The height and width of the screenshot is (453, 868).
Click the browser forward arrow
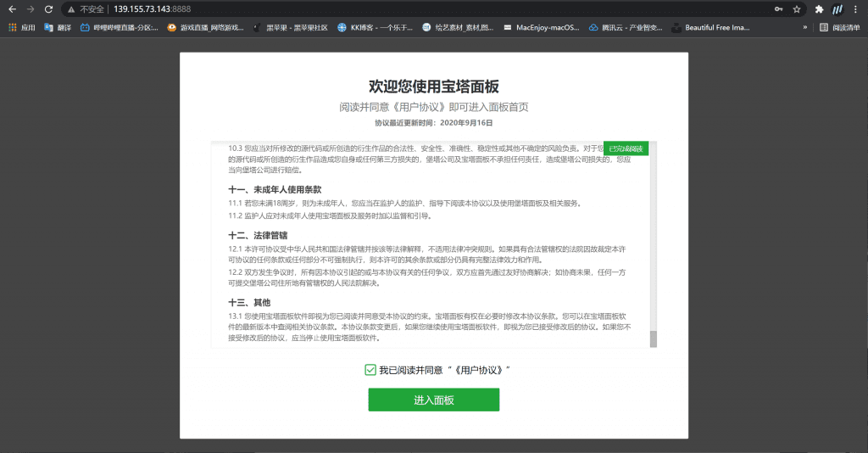pyautogui.click(x=31, y=9)
